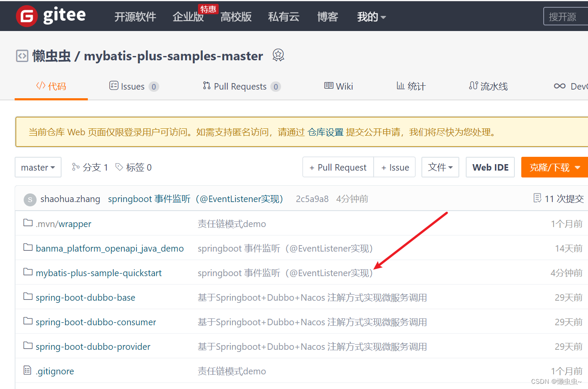Expand the master branch dropdown
This screenshot has height=389, width=588.
point(38,167)
